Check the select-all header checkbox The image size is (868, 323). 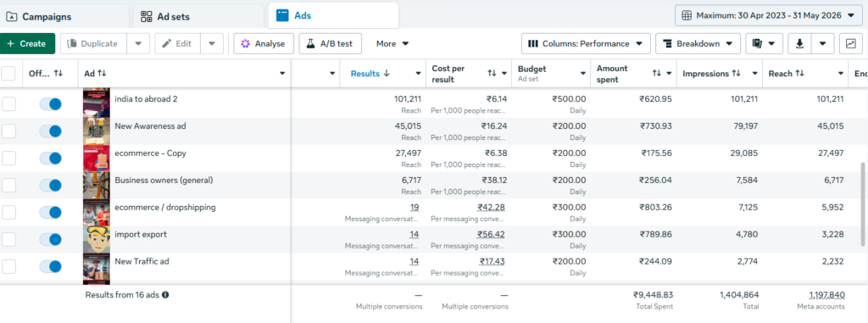point(8,73)
